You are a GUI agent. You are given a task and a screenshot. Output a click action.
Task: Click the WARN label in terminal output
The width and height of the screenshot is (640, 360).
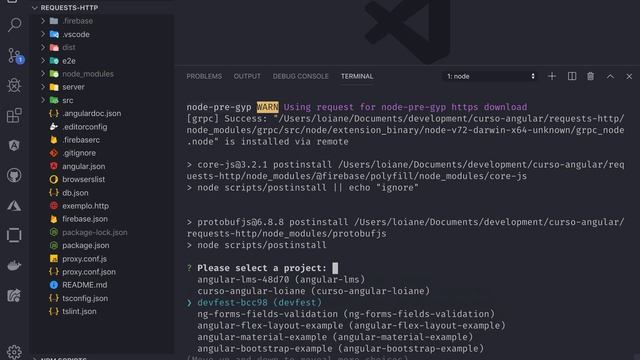click(268, 107)
